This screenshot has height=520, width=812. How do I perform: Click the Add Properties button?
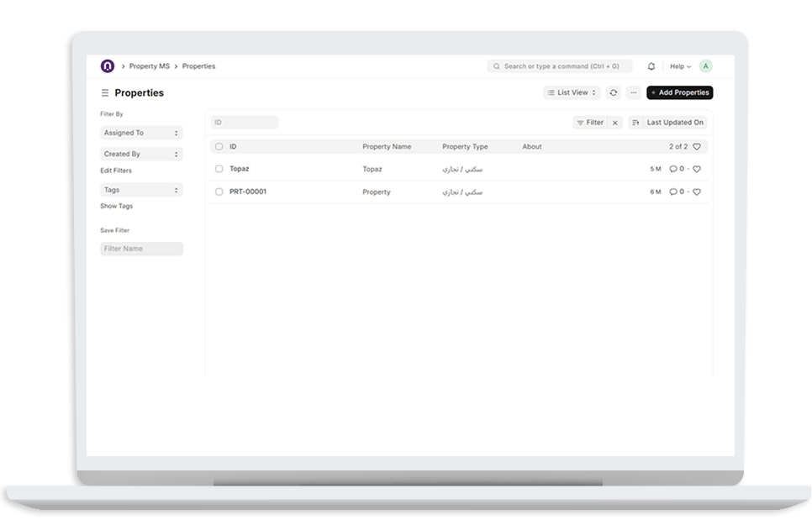click(x=679, y=93)
